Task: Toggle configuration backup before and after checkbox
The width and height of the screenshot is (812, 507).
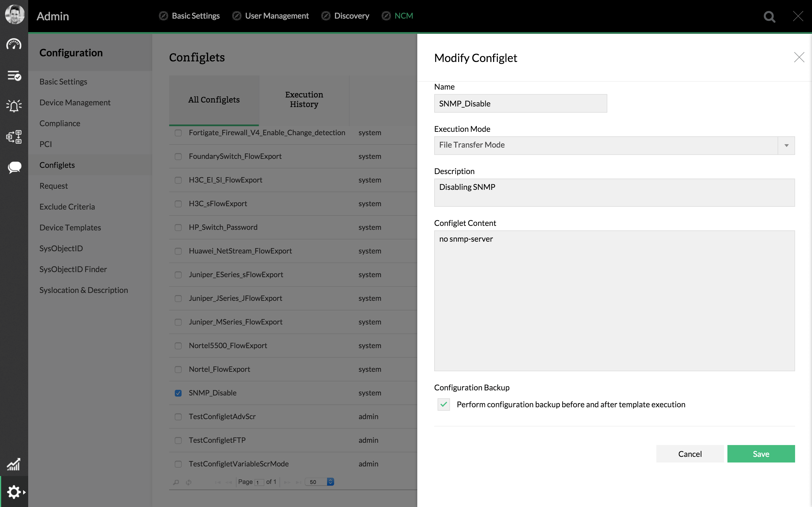Action: [x=443, y=405]
